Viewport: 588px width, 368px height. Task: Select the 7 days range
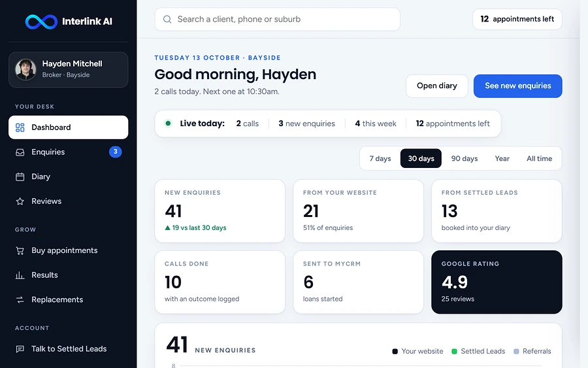point(380,159)
